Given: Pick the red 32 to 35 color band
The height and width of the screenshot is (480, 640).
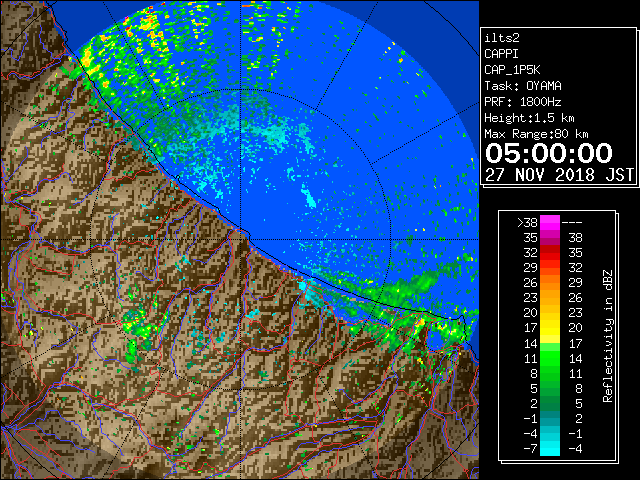Looking at the screenshot, I should [x=550, y=253].
